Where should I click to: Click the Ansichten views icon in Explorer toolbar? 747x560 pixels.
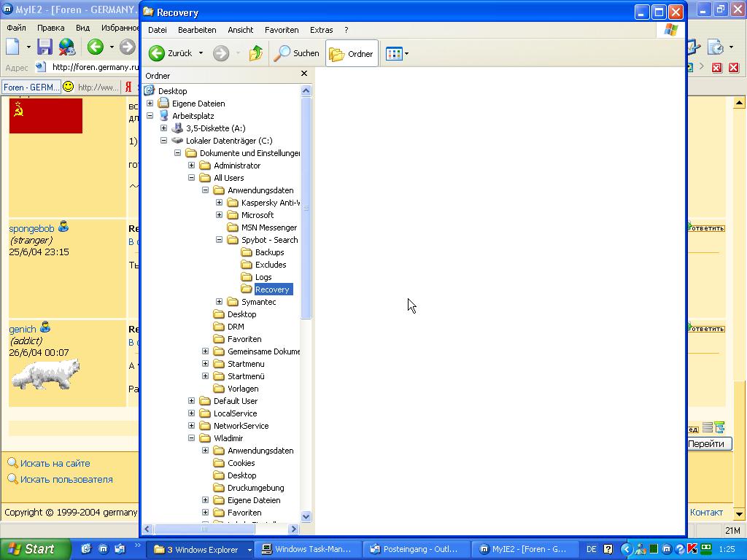tap(393, 53)
